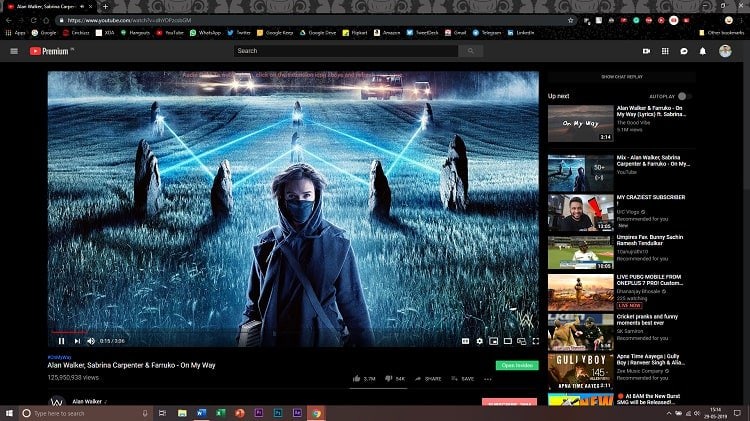Toggle the Autoplay switch

point(684,96)
